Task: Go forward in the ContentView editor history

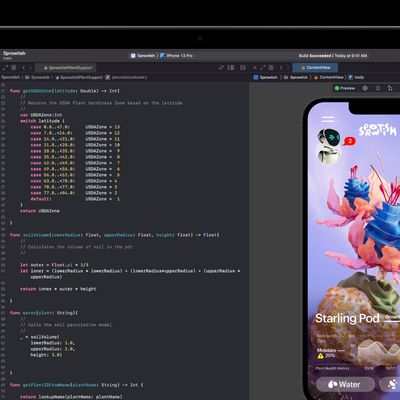Action: 287,68
